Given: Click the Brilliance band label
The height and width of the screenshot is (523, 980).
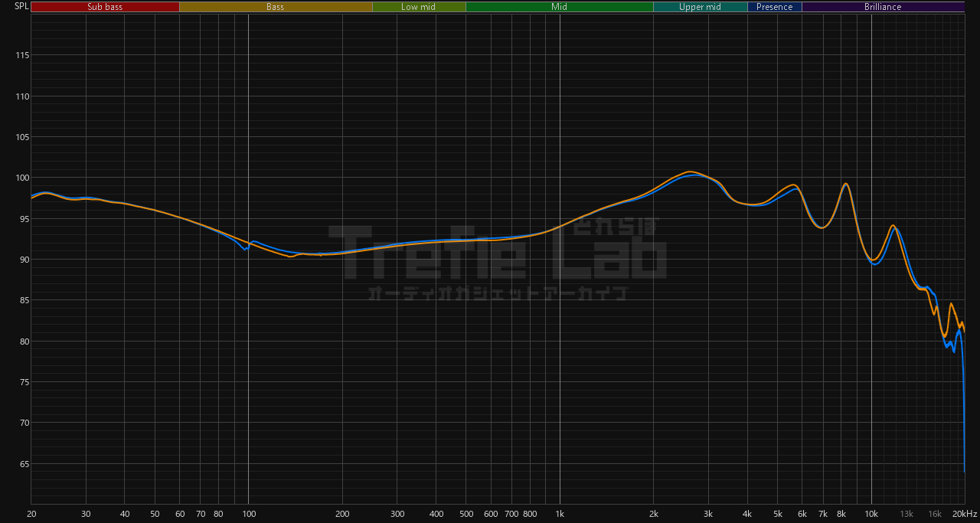Looking at the screenshot, I should tap(883, 7).
